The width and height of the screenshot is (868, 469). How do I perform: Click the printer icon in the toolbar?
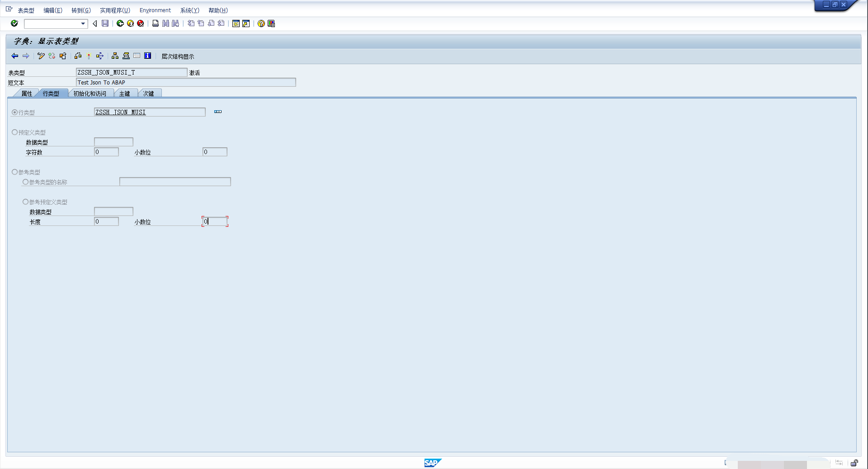pos(156,23)
